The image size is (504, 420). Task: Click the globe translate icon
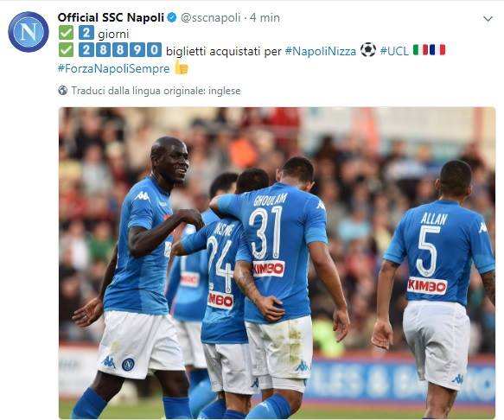click(x=63, y=91)
